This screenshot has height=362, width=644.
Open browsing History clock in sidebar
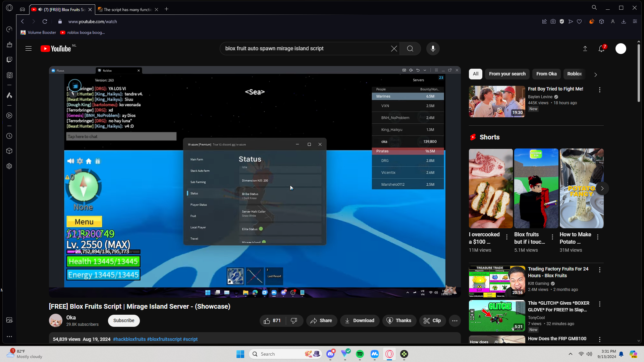tap(9, 136)
